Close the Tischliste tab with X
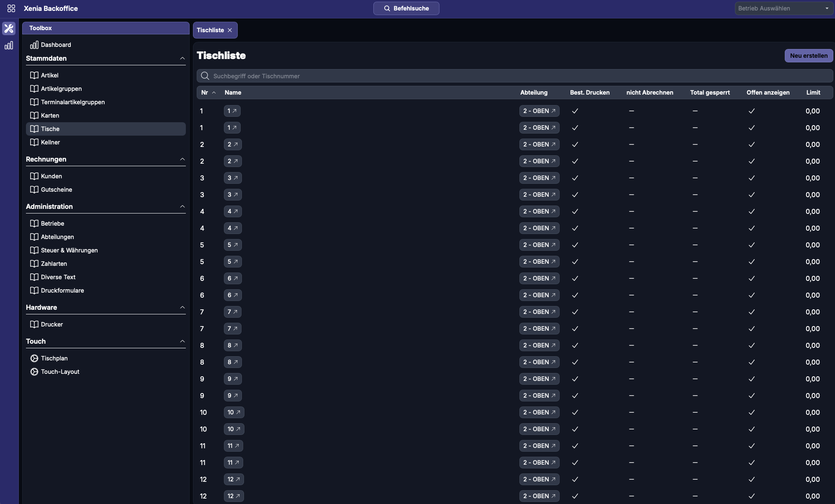Viewport: 835px width, 504px height. point(230,30)
